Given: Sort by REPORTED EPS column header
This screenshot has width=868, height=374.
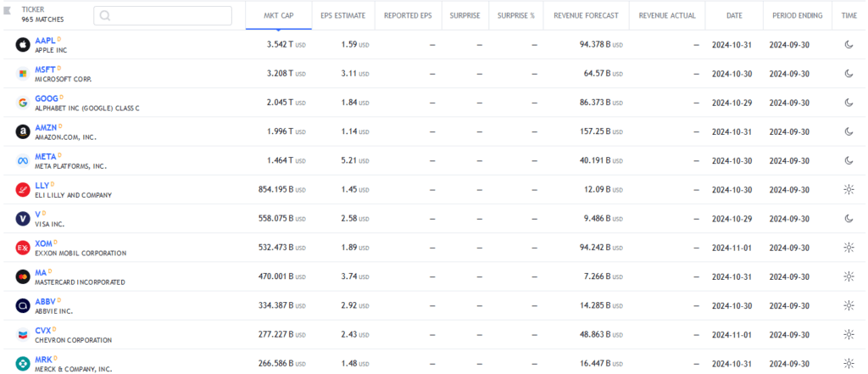Looking at the screenshot, I should [x=408, y=15].
